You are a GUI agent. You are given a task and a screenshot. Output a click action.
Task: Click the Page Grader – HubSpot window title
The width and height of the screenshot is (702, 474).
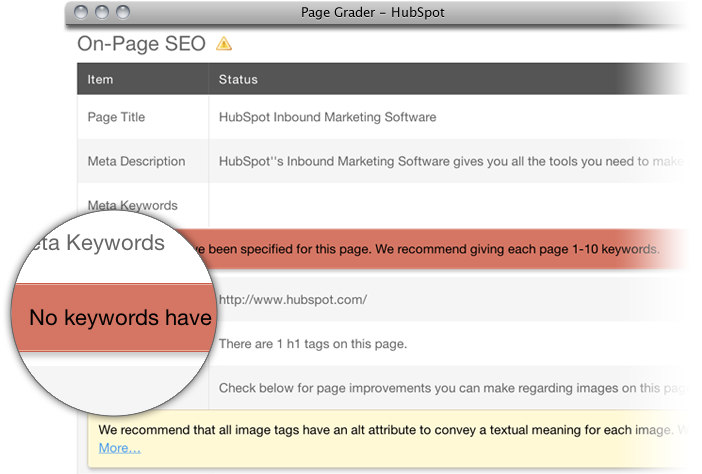[372, 12]
